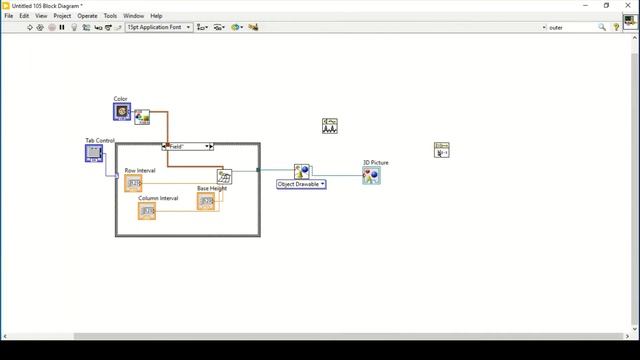Open the Object Drawable selector dropdown
Screen dimensions: 640x360
click(x=301, y=184)
